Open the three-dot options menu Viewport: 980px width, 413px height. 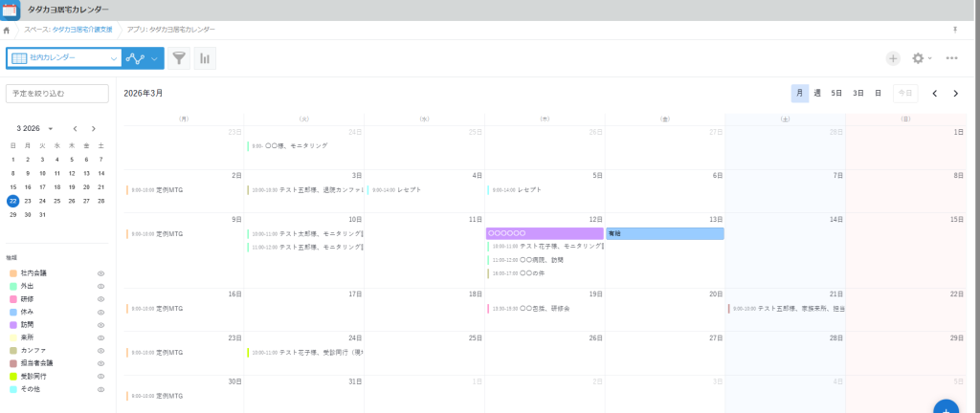pyautogui.click(x=951, y=58)
